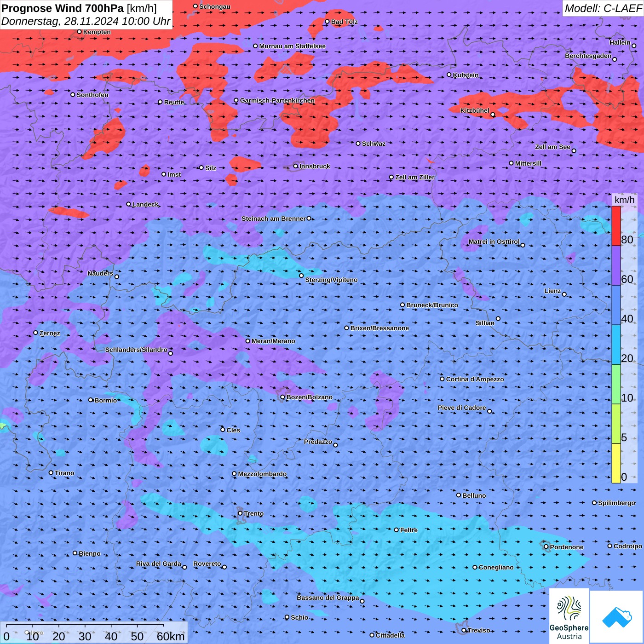The width and height of the screenshot is (644, 644).
Task: Pick the Kempten city marker
Action: (x=80, y=32)
